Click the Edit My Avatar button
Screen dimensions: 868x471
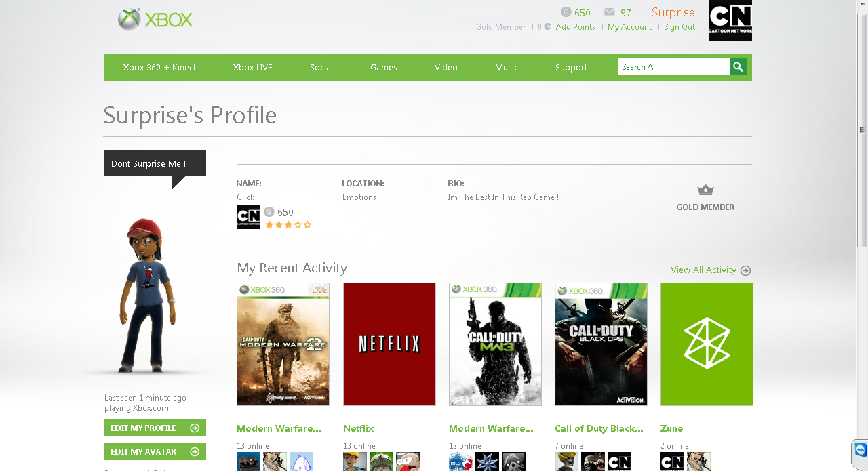[155, 452]
